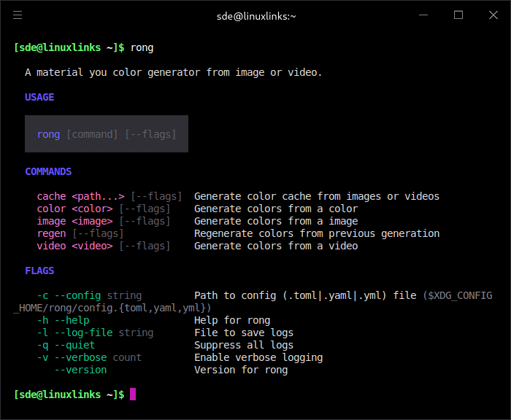
Task: Click the COMMANDS section heading
Action: pos(48,172)
